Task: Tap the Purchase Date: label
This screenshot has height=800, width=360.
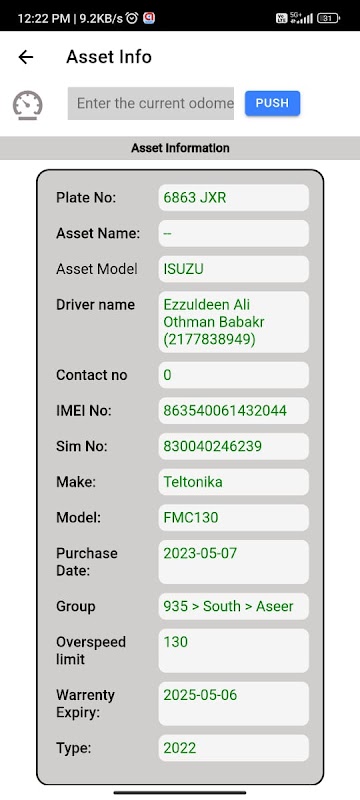Action: 87,562
